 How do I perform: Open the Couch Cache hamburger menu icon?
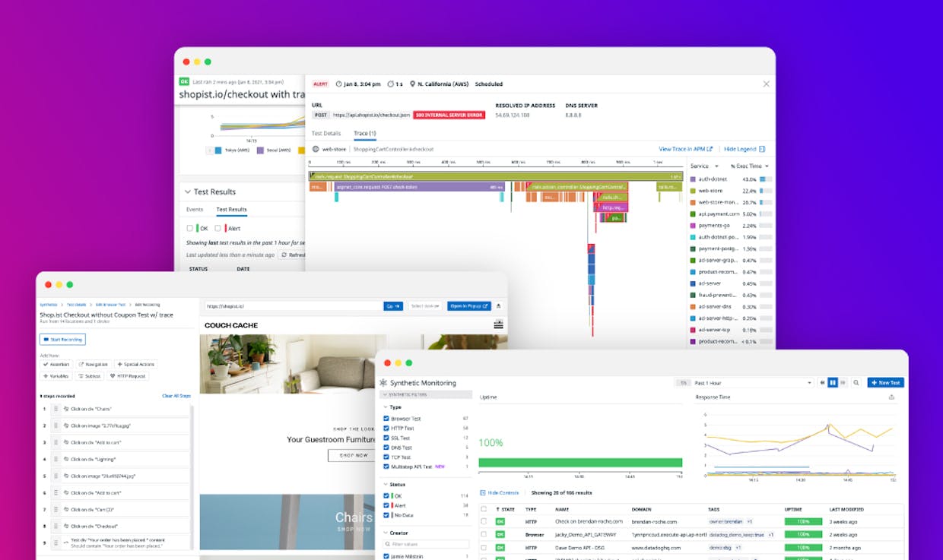click(498, 325)
